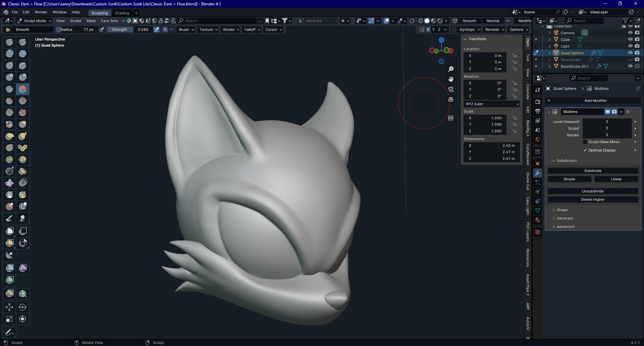The image size is (644, 346).
Task: Click the subtract brush direction minus button
Action: 172,30
